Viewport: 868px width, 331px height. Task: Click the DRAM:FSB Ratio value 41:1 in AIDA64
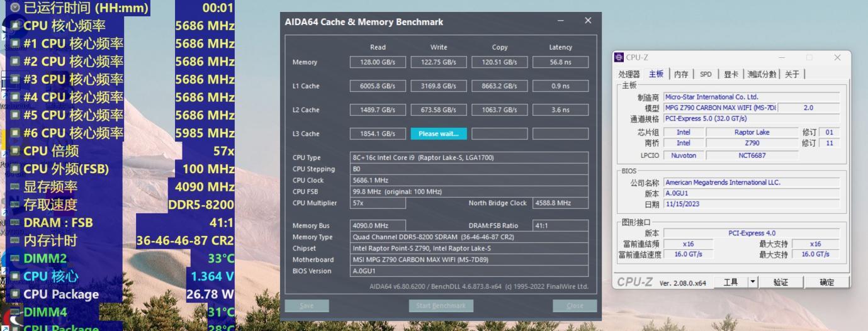(560, 226)
